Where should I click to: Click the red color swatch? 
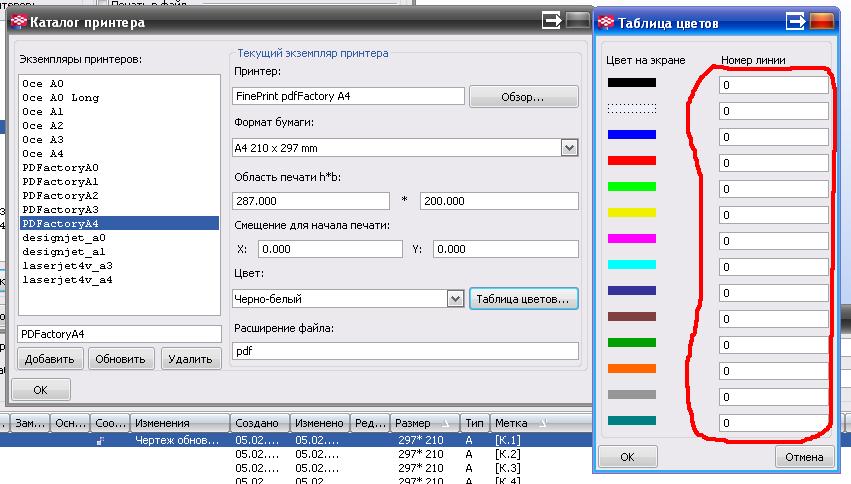pos(631,160)
